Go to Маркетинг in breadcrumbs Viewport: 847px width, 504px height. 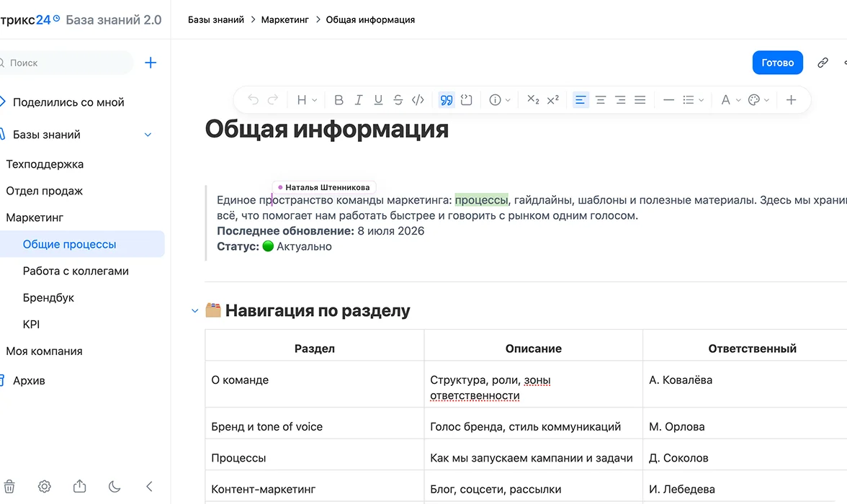[x=284, y=19]
